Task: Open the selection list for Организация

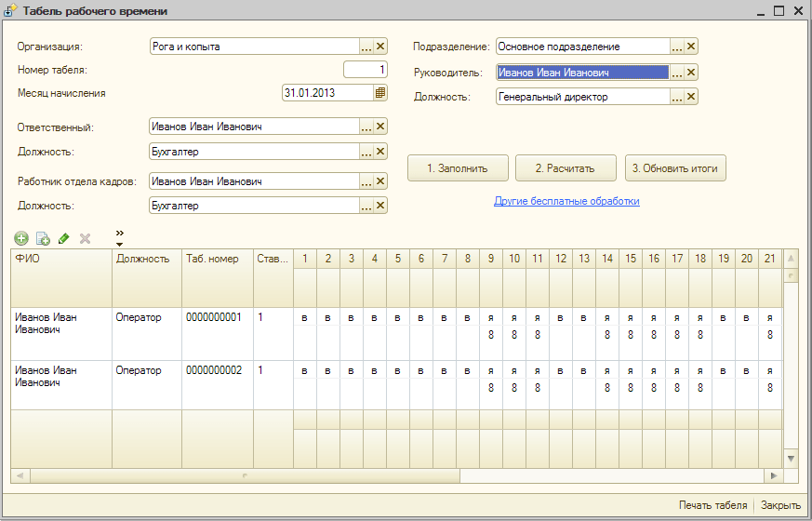Action: [366, 47]
